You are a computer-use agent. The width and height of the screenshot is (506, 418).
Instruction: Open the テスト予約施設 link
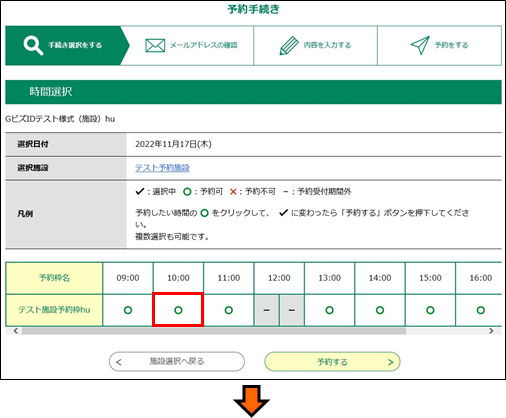coord(162,168)
